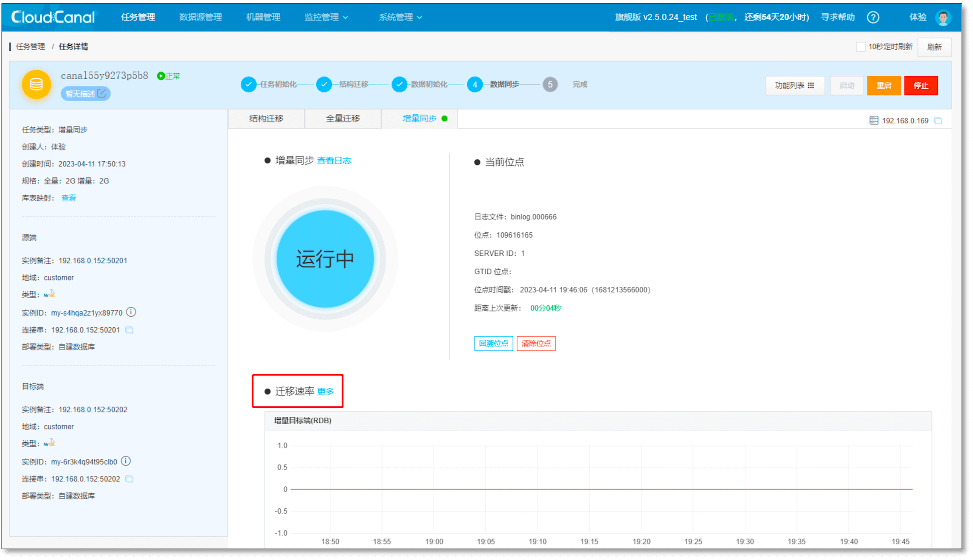Screen dimensions: 973x560
Task: Click the yellow database task icon
Action: pos(37,84)
